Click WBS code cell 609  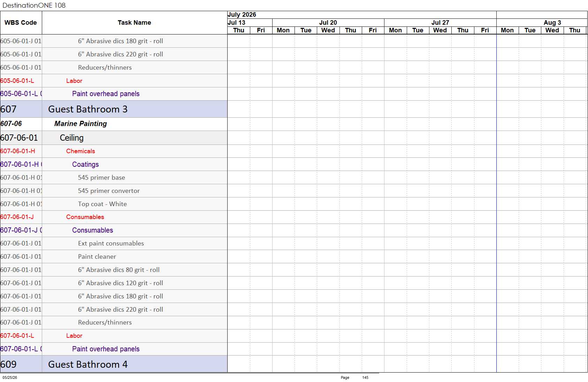(21, 364)
